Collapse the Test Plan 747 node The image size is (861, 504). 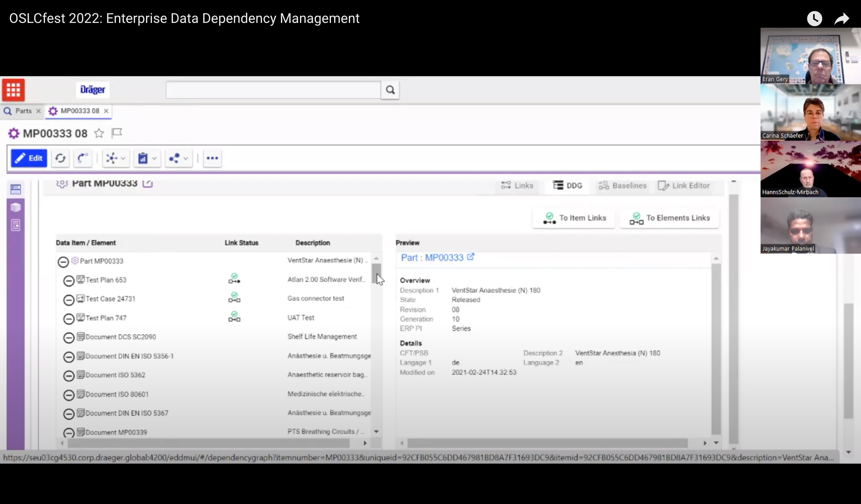69,319
